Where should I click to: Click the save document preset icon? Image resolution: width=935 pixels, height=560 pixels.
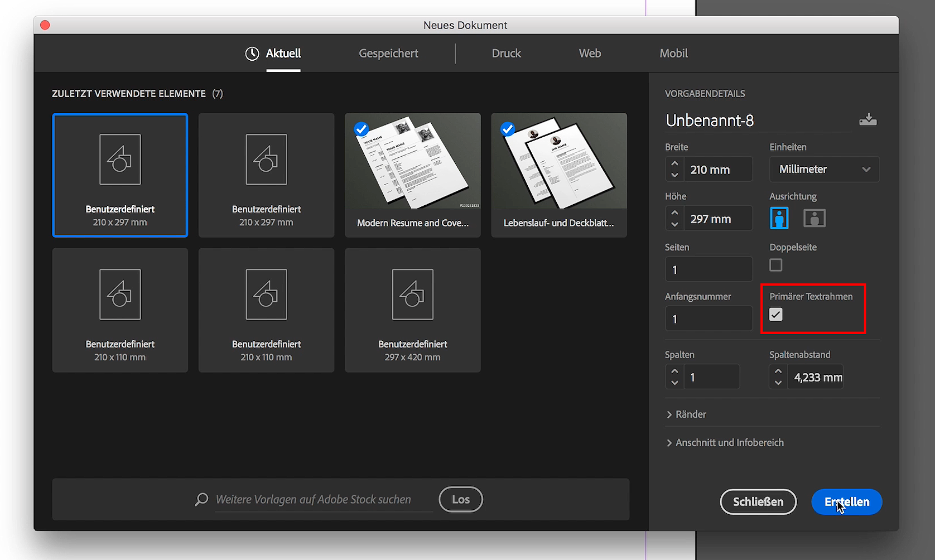click(869, 119)
